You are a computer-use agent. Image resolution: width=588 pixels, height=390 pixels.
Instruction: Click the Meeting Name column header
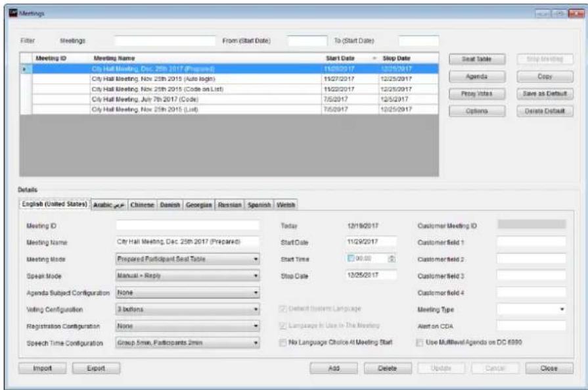[206, 58]
